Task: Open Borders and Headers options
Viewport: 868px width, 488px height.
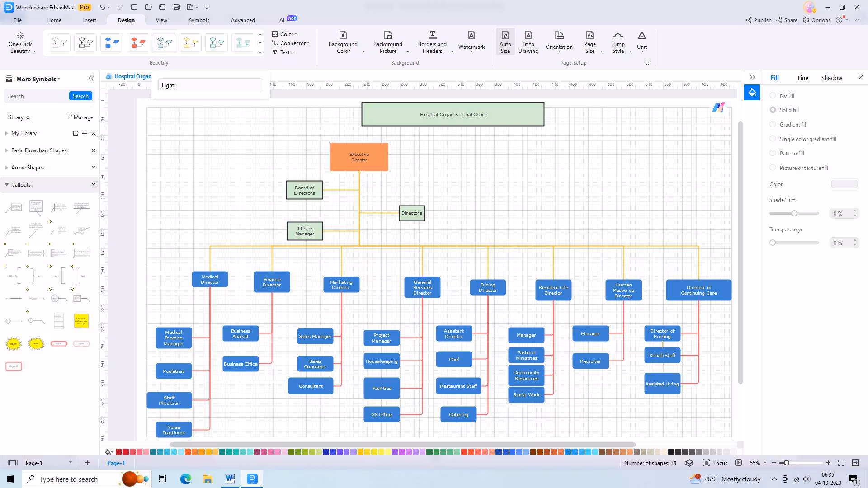Action: (432, 42)
